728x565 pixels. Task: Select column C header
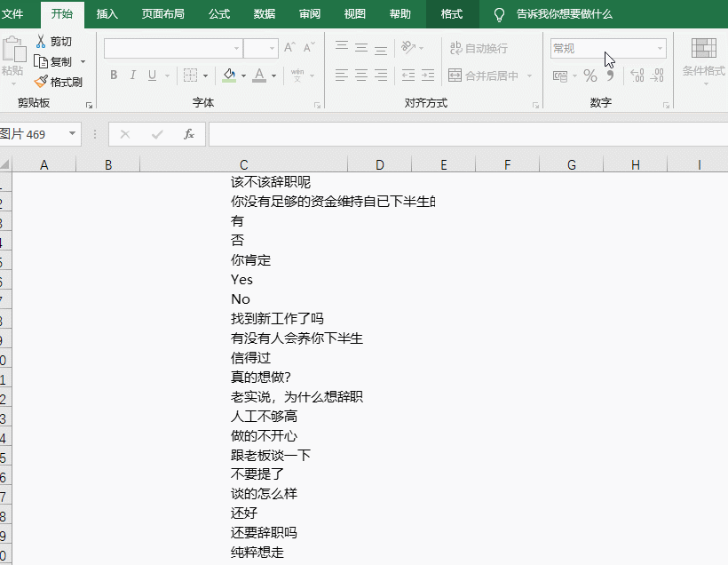(x=244, y=164)
